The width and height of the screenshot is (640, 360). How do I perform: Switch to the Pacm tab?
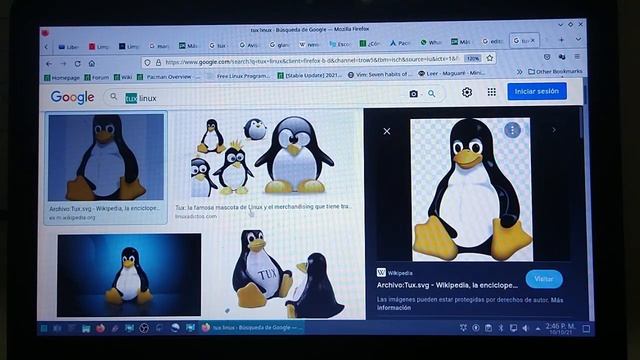[400, 43]
